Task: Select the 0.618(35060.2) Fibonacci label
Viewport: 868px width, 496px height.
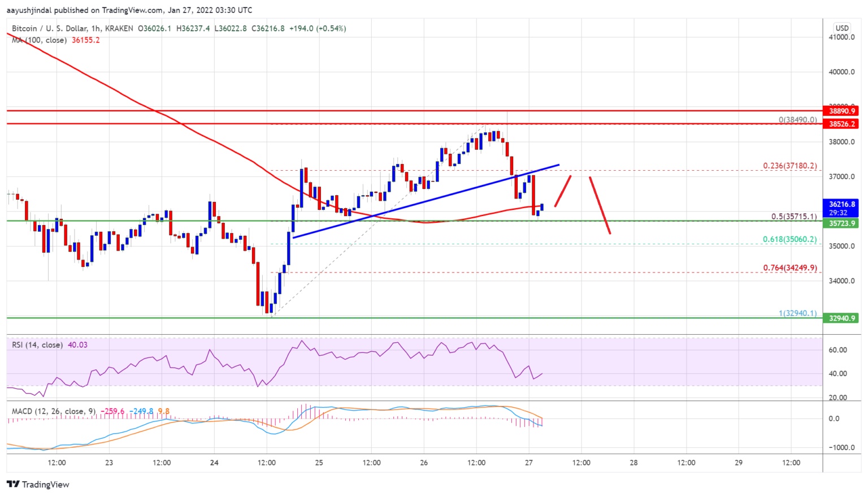Action: click(x=790, y=239)
